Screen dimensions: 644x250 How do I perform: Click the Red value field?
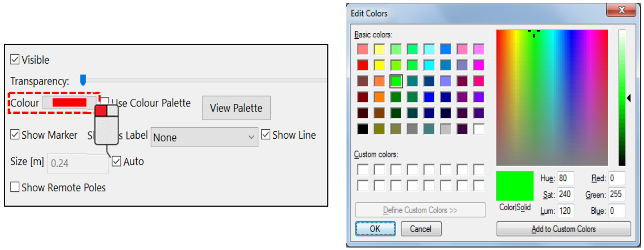[617, 178]
